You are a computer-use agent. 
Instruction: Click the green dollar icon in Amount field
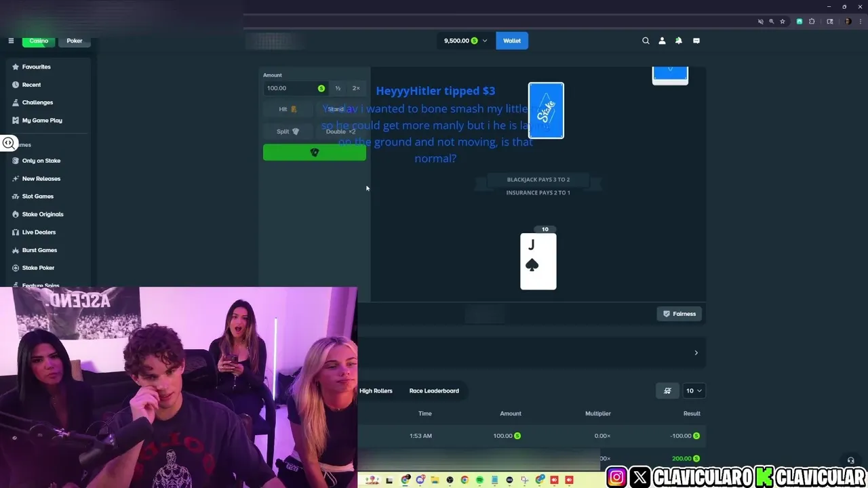click(321, 88)
